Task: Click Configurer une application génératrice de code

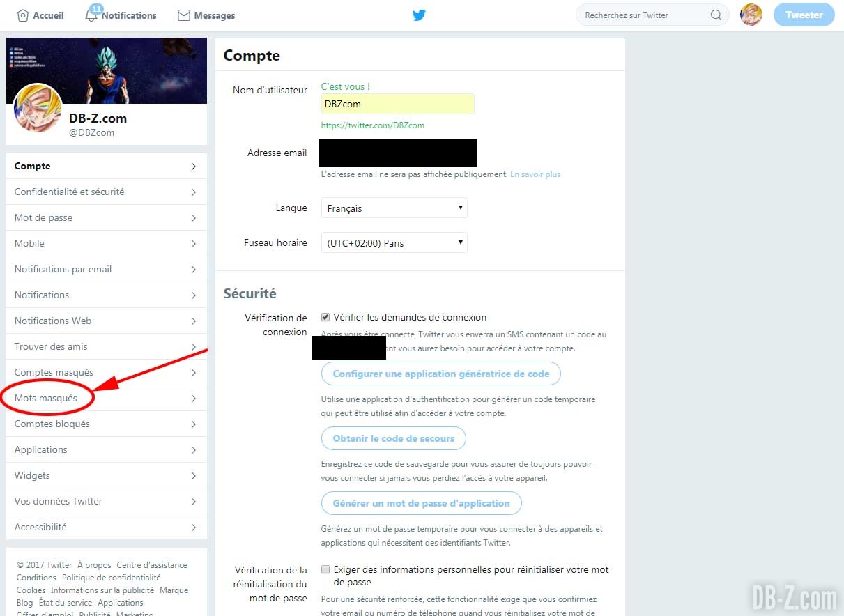Action: (x=441, y=374)
